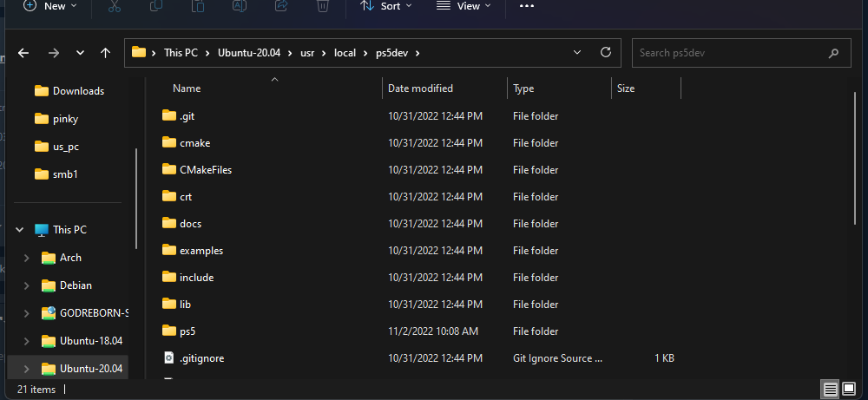The image size is (868, 400).
Task: Click the 1 KB size value
Action: click(664, 358)
